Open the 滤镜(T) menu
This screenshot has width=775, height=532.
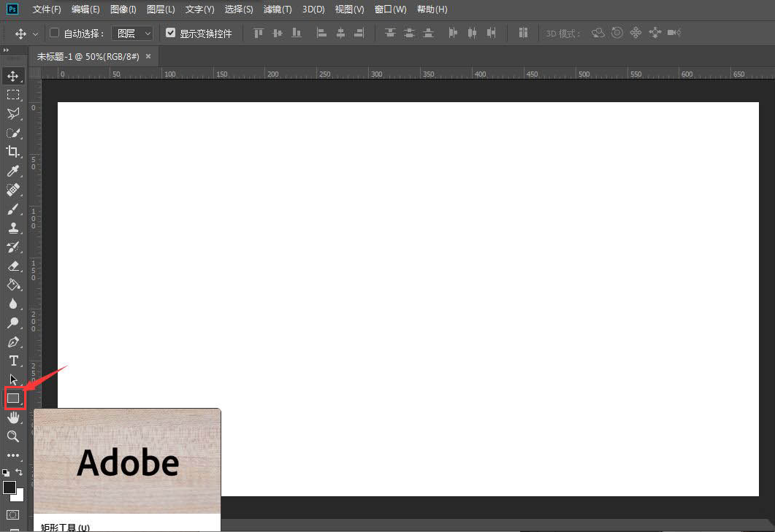278,9
